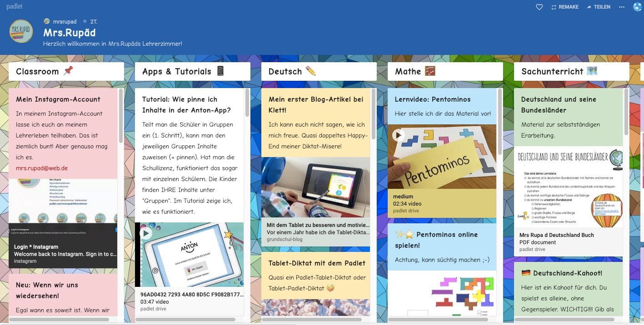The width and height of the screenshot is (644, 325).
Task: Click the 03:47 video file caption
Action: (189, 301)
